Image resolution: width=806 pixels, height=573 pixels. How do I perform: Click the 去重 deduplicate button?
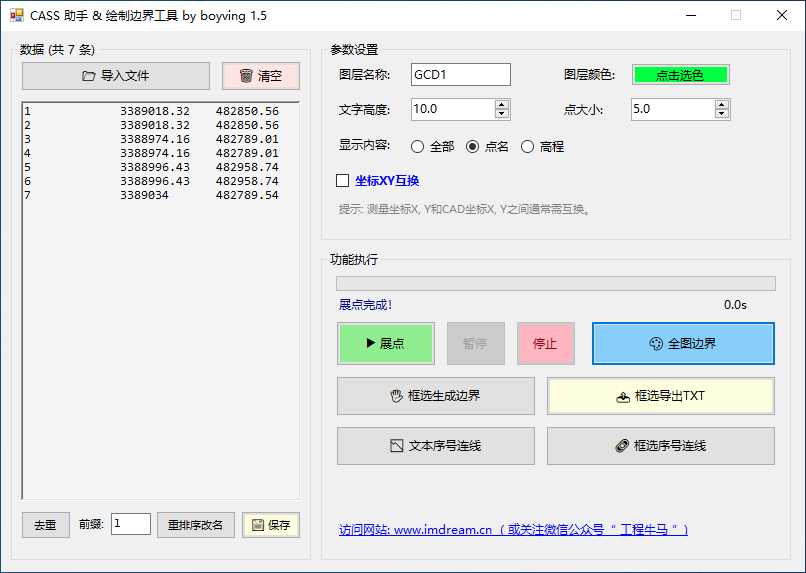[46, 525]
